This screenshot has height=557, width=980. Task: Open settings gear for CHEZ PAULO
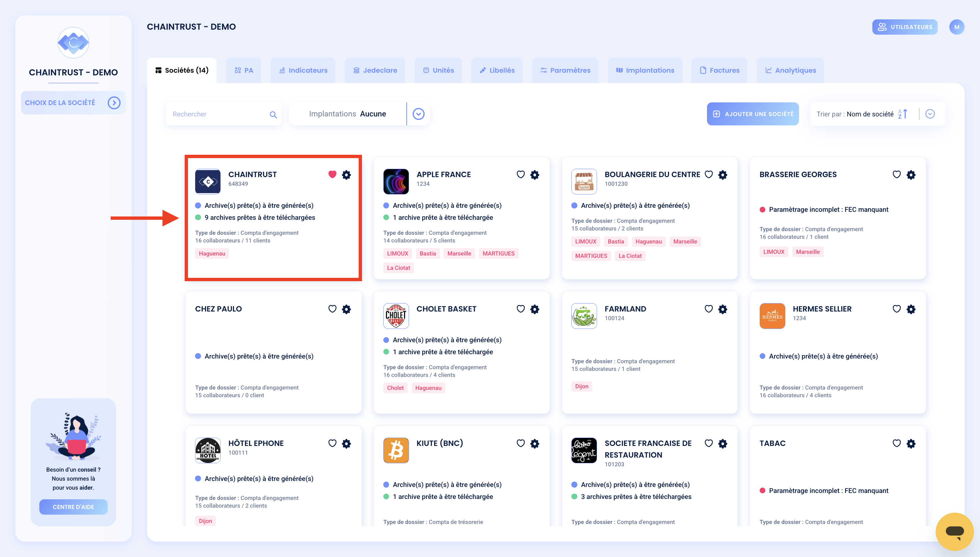click(x=346, y=309)
